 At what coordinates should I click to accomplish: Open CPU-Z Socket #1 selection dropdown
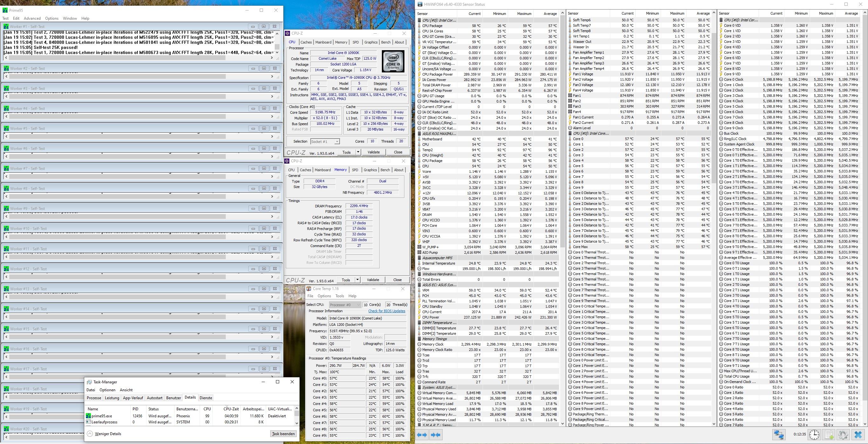coord(325,142)
